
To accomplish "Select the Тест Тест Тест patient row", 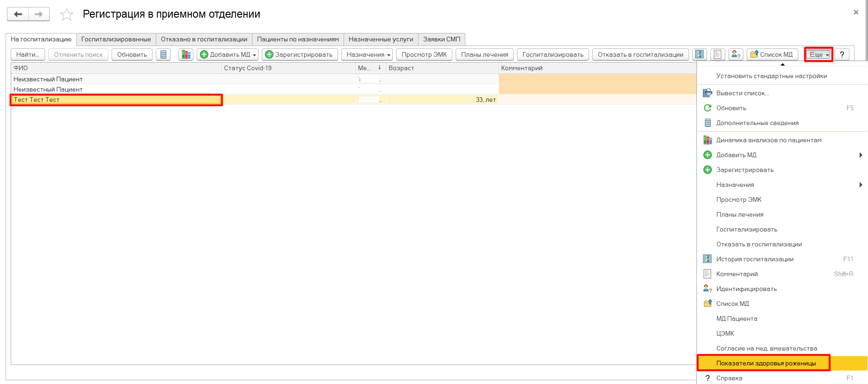I will pyautogui.click(x=116, y=99).
